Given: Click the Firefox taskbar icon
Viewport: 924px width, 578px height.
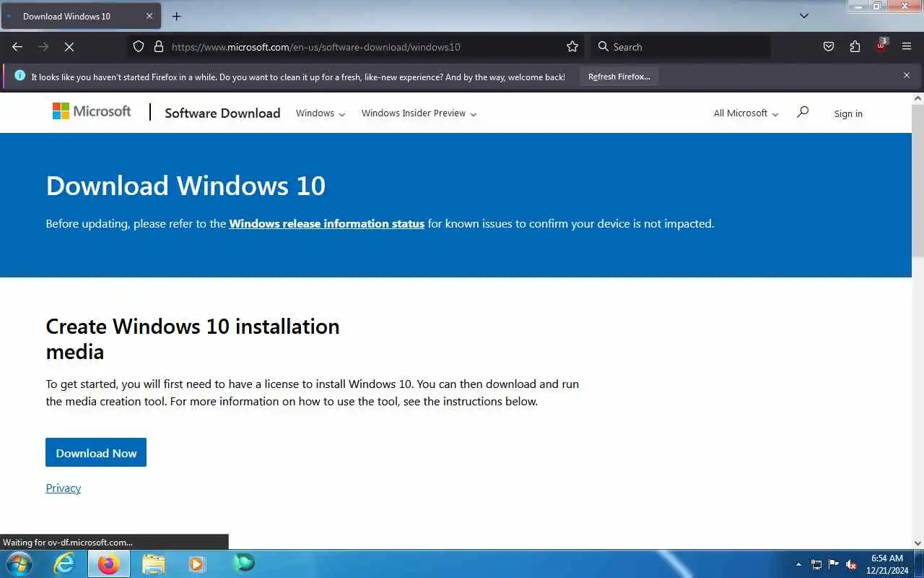Looking at the screenshot, I should [108, 564].
